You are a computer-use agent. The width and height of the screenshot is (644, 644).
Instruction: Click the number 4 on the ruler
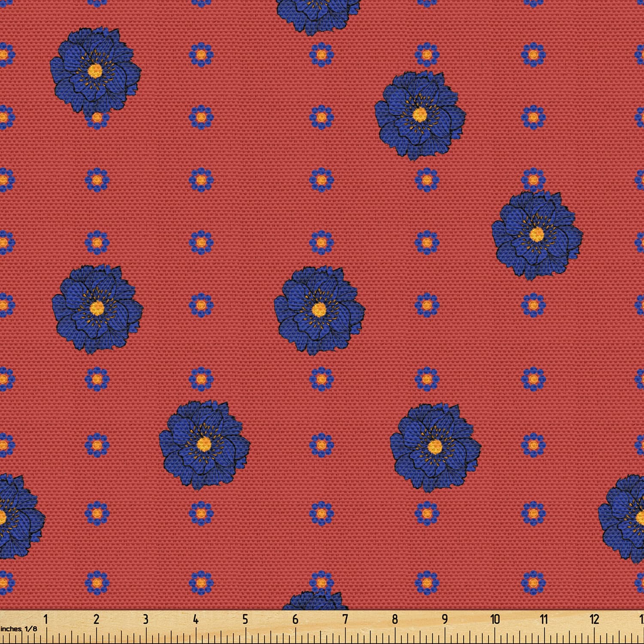196,619
